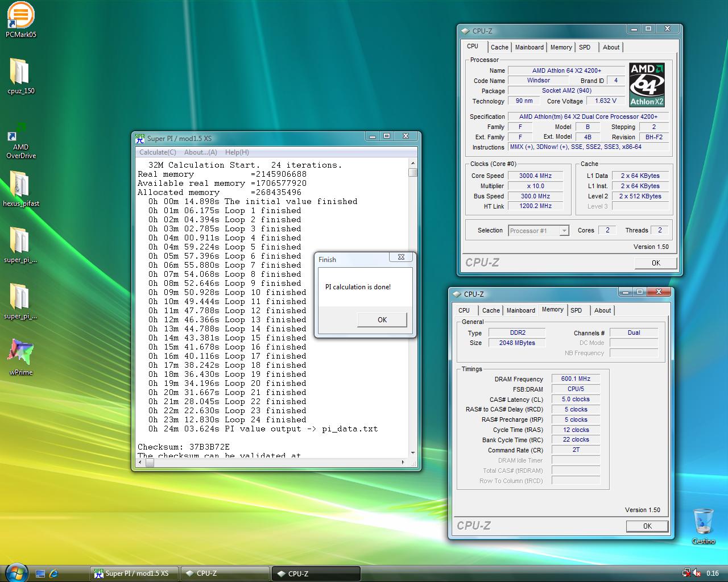Click the FSB:DRAM value CPU/5
Image resolution: width=728 pixels, height=582 pixels.
576,389
